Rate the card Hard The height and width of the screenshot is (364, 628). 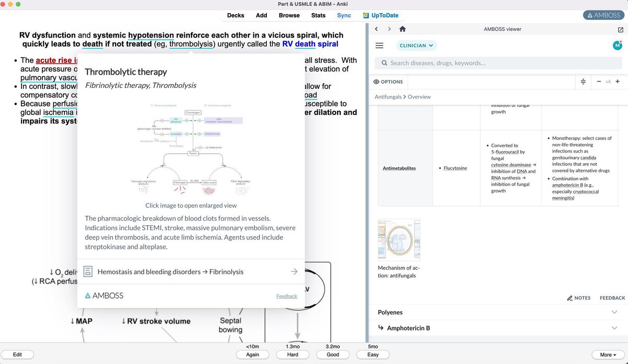pos(293,355)
